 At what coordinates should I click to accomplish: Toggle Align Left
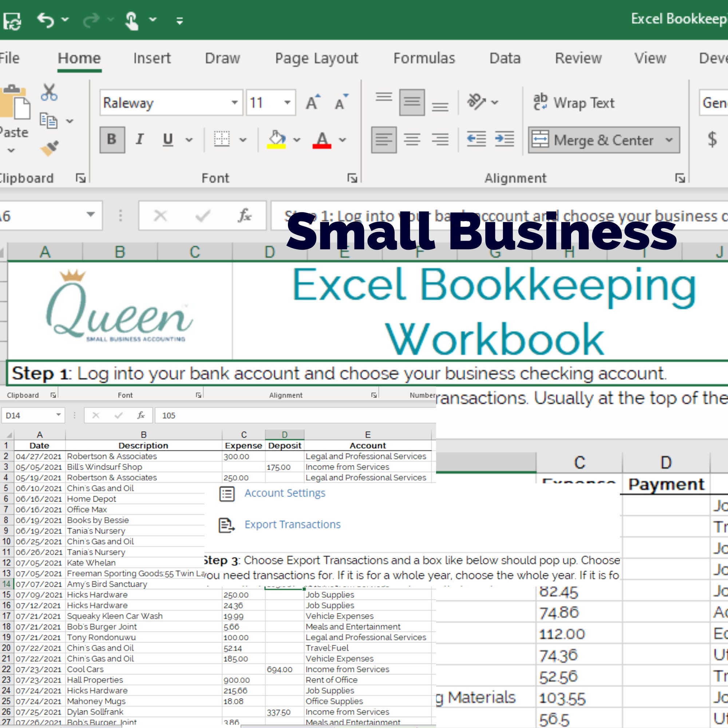[x=384, y=140]
